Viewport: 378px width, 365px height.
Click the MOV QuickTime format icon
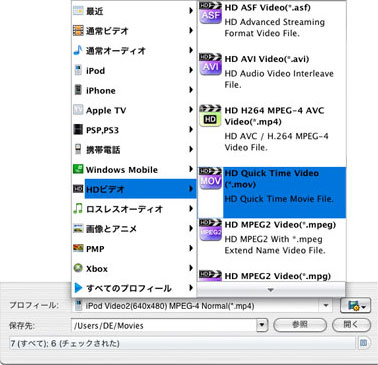210,178
